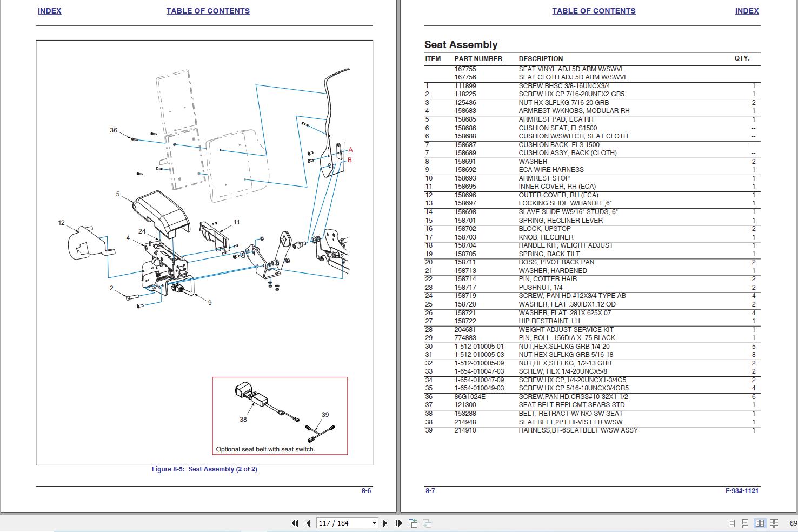Switch to single page view layout
798x532 pixels.
coord(731,523)
